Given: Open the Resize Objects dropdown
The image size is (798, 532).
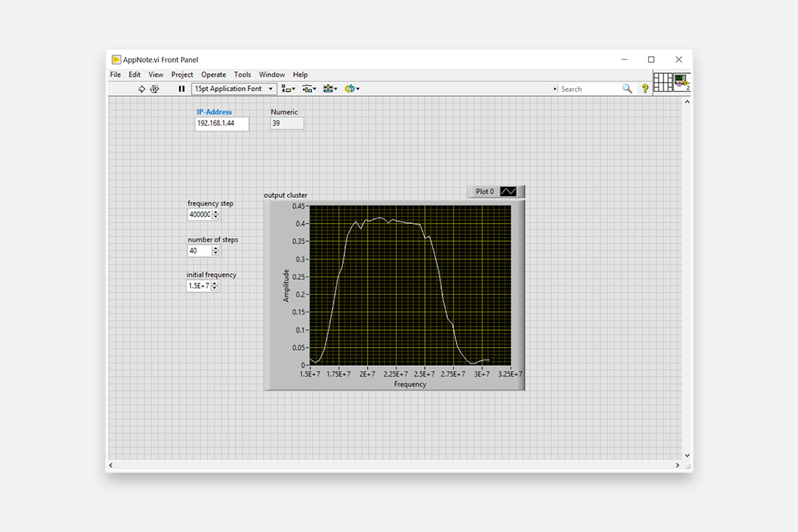Looking at the screenshot, I should 330,88.
